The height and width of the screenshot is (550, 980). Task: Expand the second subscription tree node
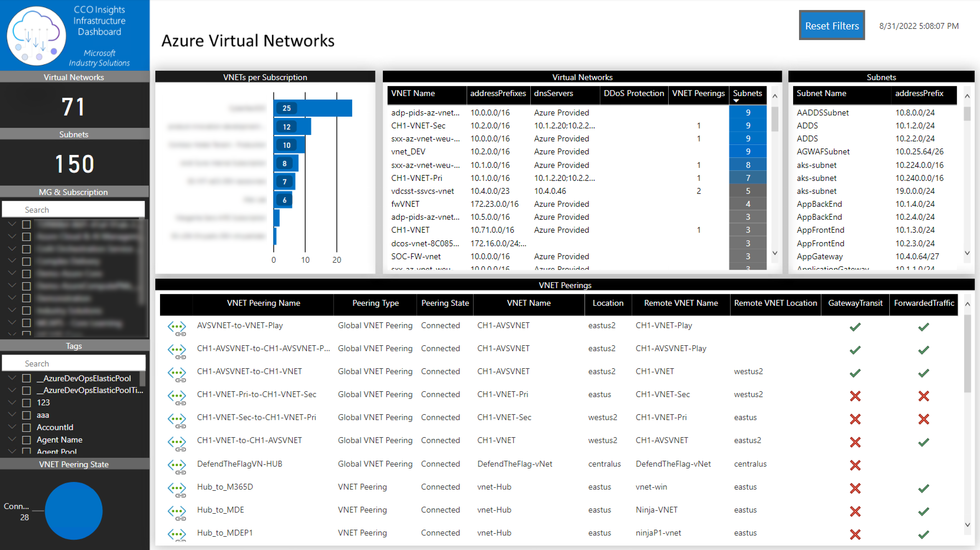pyautogui.click(x=12, y=236)
